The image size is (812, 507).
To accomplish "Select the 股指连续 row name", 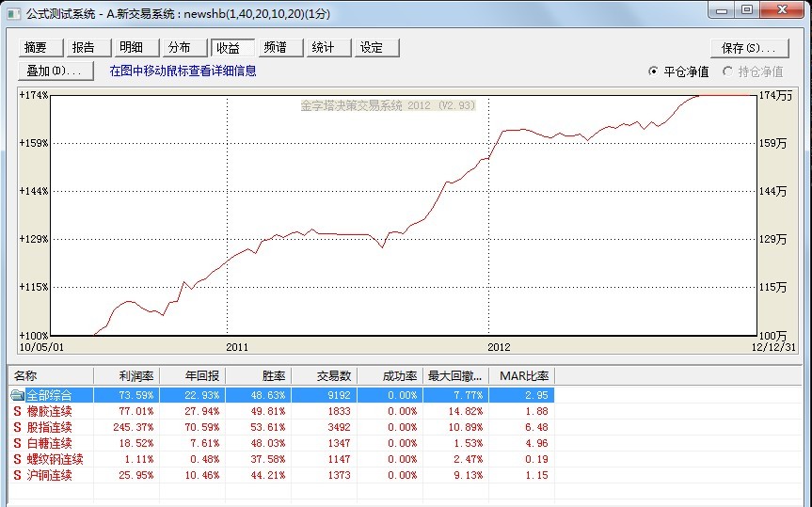I will (x=49, y=427).
